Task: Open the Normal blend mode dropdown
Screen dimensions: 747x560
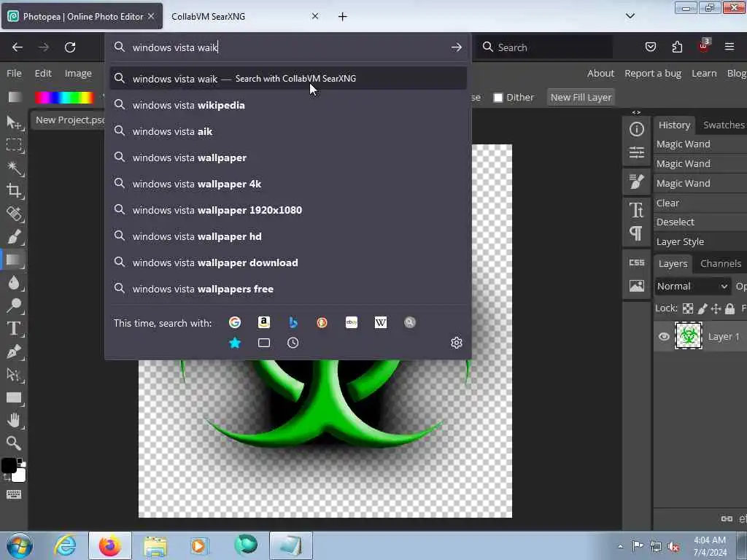Action: (x=692, y=286)
